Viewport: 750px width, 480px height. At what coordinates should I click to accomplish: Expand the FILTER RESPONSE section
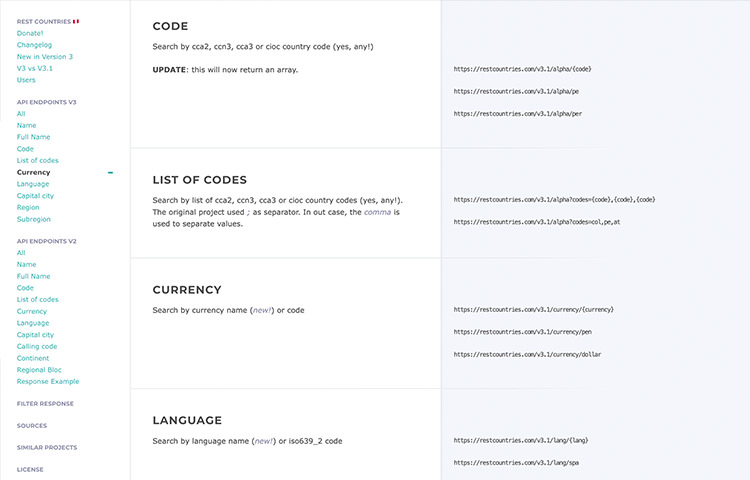[45, 404]
